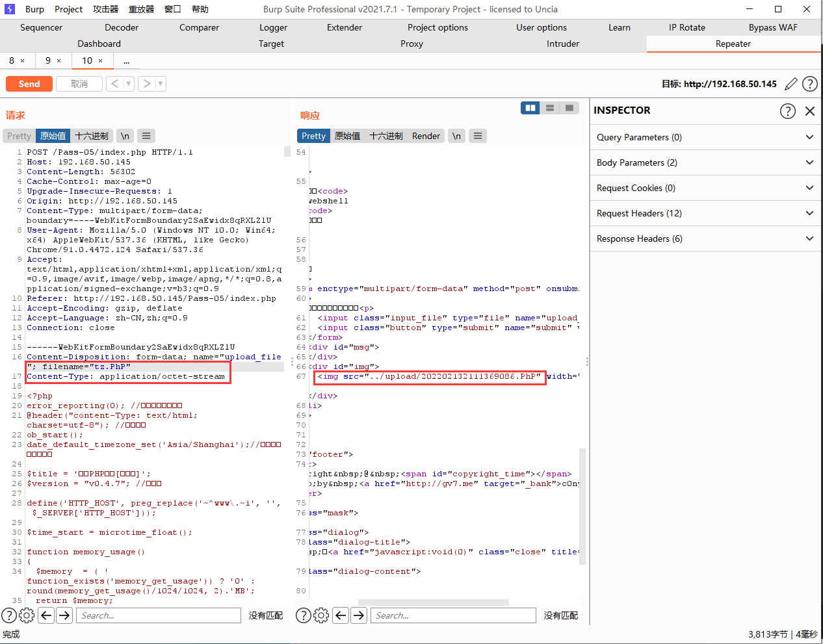Open response message options menu icon
823x644 pixels.
point(478,136)
